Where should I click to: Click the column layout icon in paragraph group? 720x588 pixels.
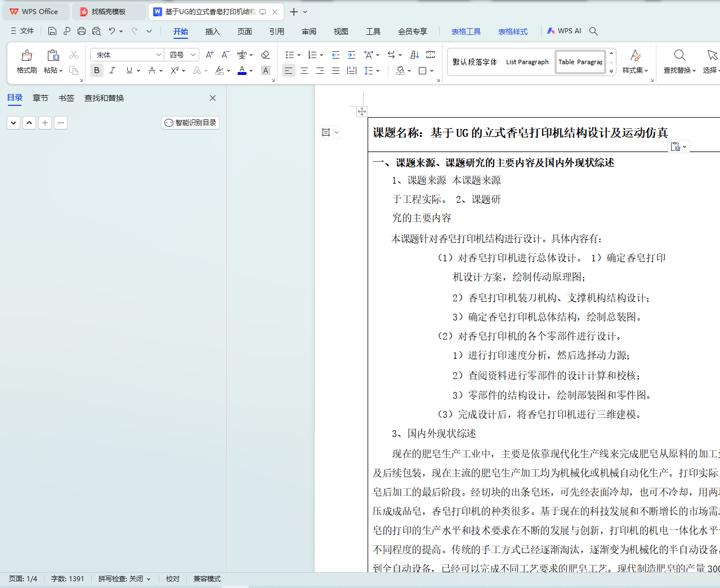tap(431, 55)
